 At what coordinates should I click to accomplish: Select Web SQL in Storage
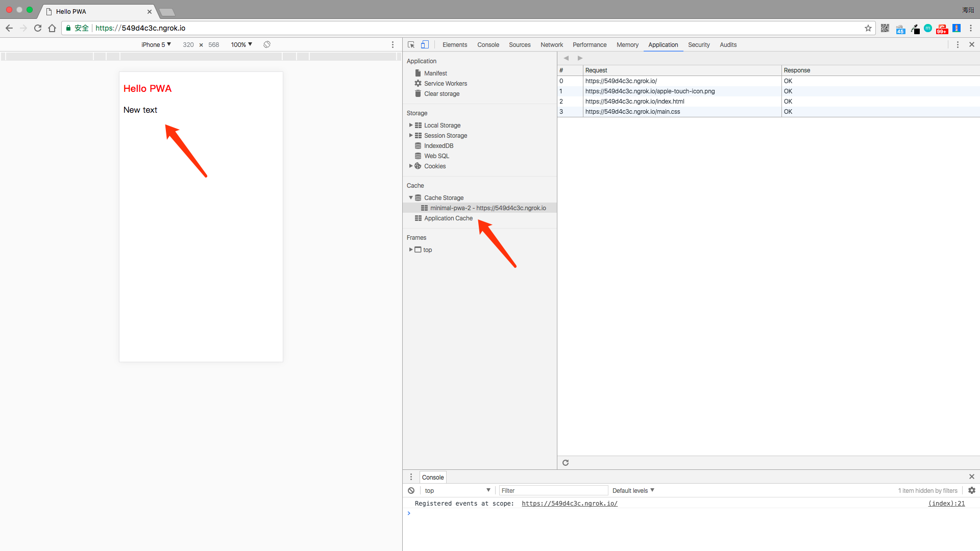coord(436,156)
